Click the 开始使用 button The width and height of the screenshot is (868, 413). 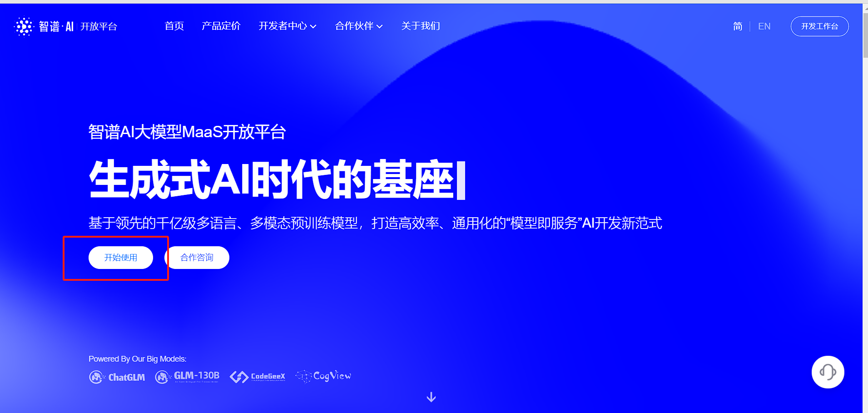[121, 258]
